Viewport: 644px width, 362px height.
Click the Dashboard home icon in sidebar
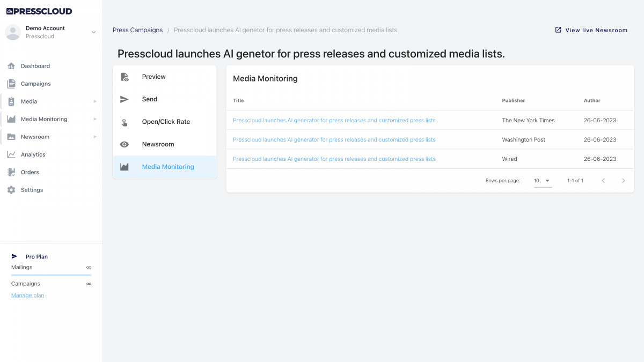(11, 66)
